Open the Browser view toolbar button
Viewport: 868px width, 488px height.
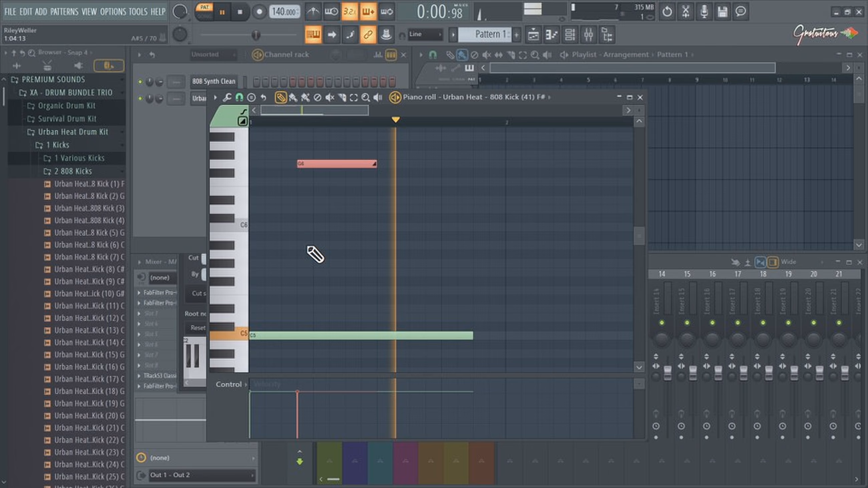click(606, 35)
